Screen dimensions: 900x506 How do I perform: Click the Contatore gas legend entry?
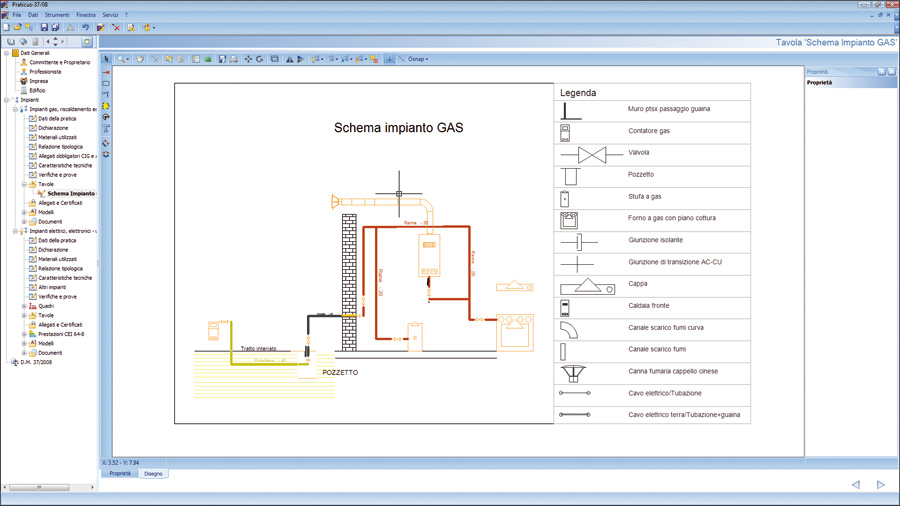(649, 131)
